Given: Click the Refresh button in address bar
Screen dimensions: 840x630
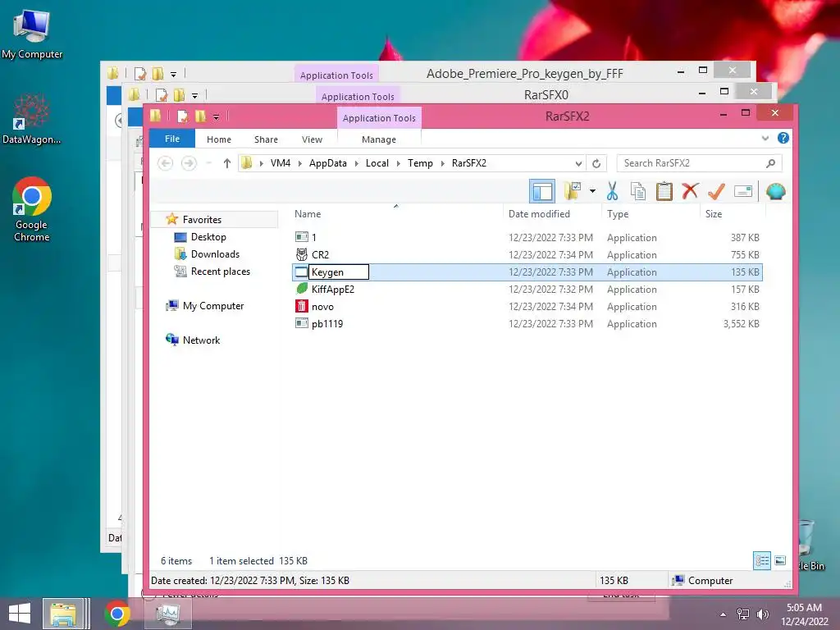Looking at the screenshot, I should (x=596, y=163).
